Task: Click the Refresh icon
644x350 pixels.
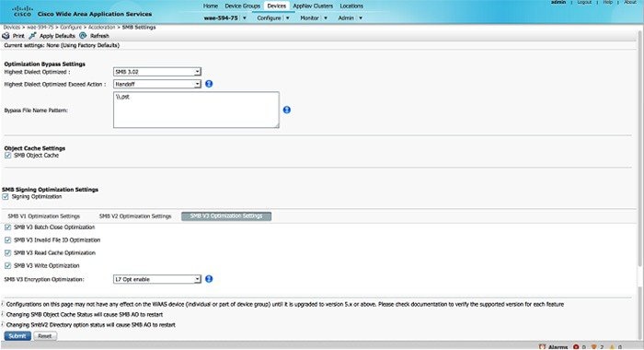Action: coord(83,36)
